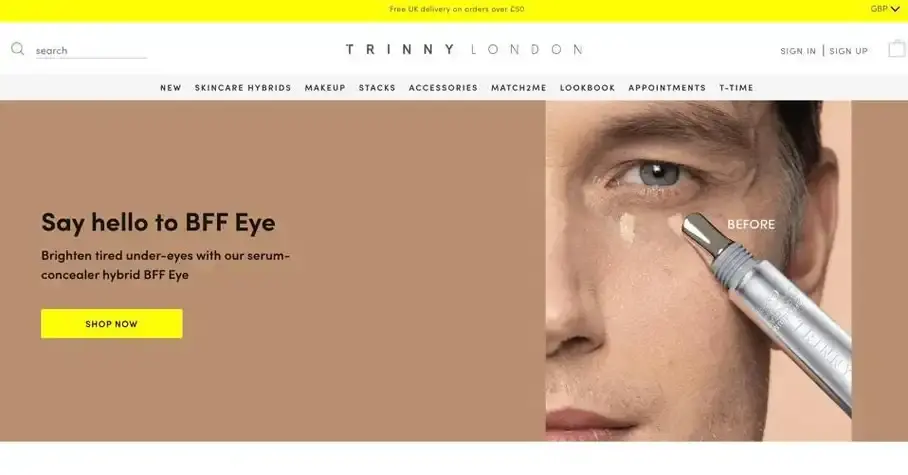
Task: Go to the Stacks menu
Action: pos(377,87)
